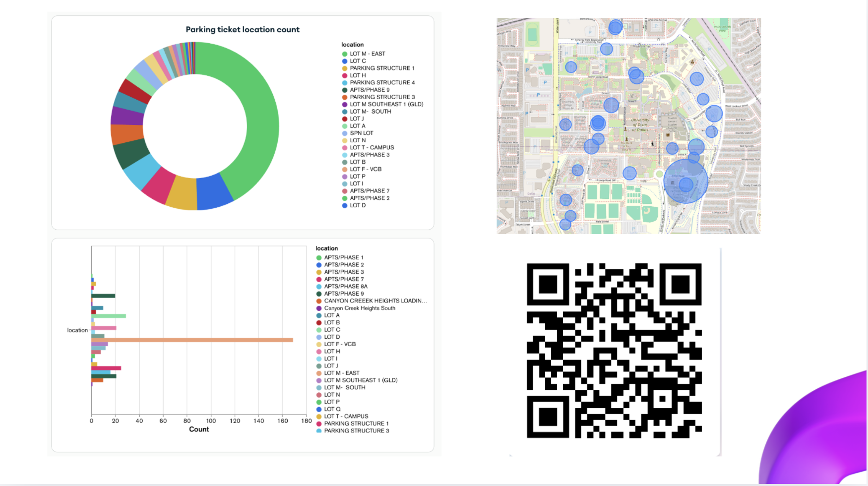Click the "location" heading above the bar legend
Image resolution: width=868 pixels, height=486 pixels.
point(326,248)
